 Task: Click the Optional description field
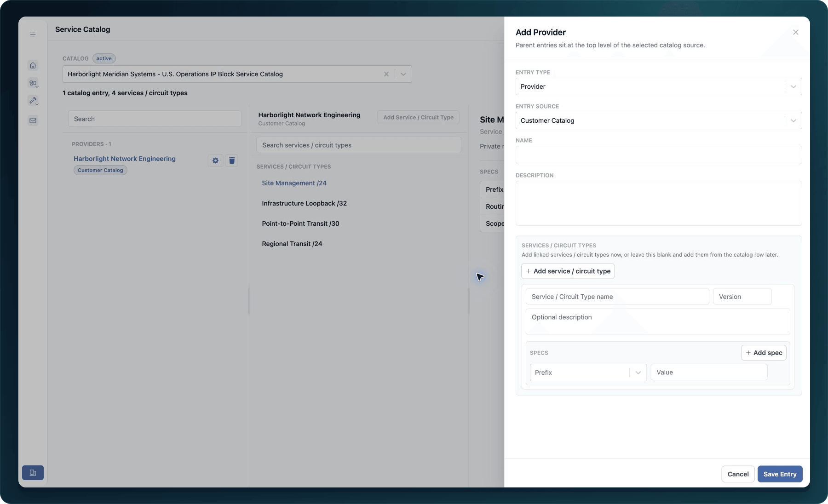(658, 322)
